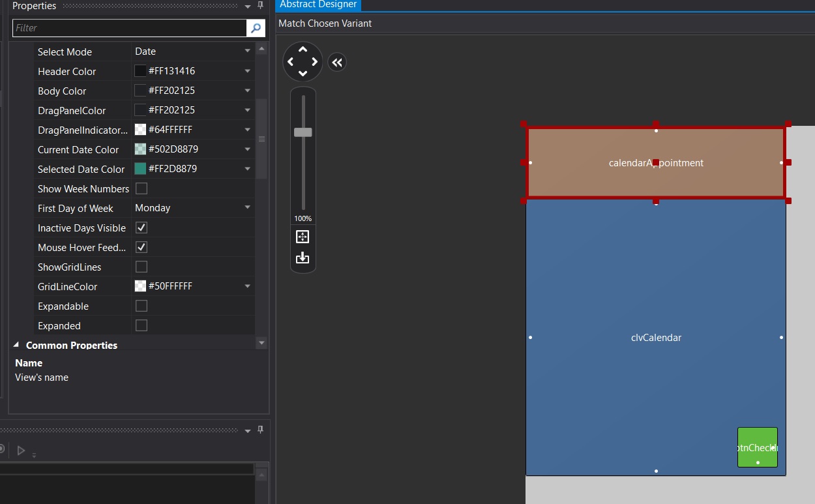This screenshot has height=504, width=815.
Task: Open the Match Chosen Variant menu
Action: pyautogui.click(x=325, y=23)
